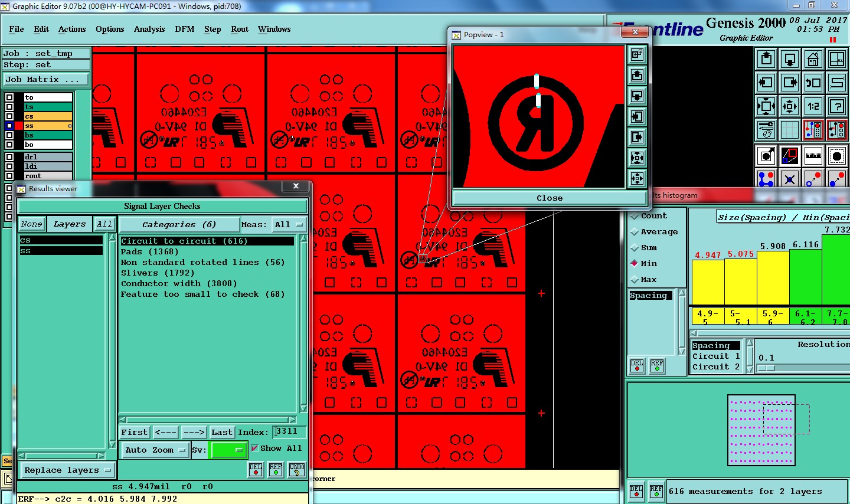The image size is (850, 504).
Task: Select the ruler measurement tool icon
Action: 813,156
